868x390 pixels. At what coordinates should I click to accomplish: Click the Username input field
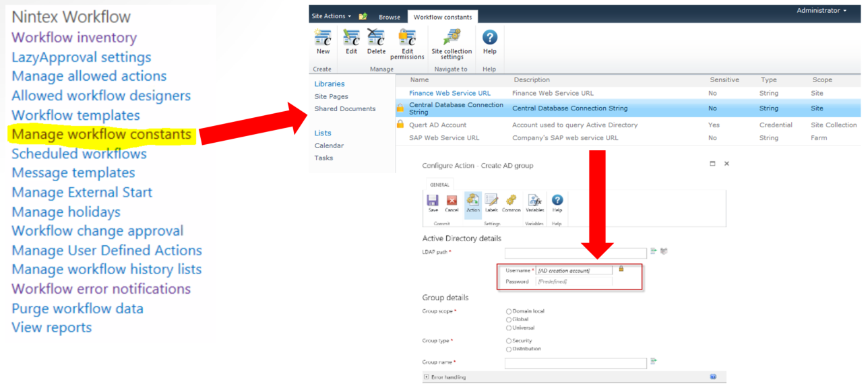(x=574, y=270)
